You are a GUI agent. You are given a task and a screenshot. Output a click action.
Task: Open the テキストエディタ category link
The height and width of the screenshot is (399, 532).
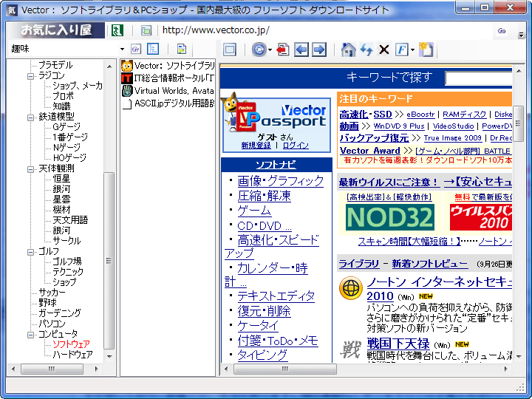(x=276, y=296)
